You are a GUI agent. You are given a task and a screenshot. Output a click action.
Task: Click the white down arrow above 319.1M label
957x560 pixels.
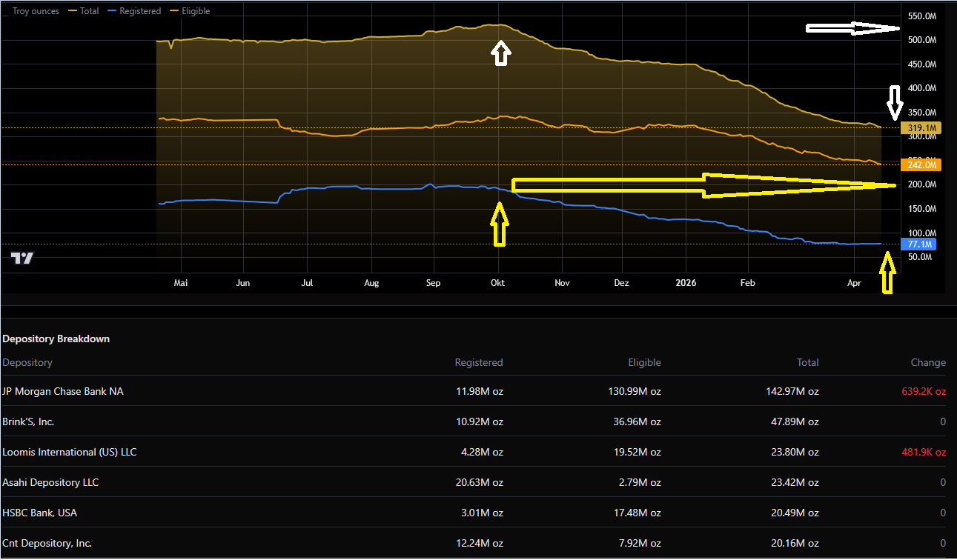click(x=895, y=102)
